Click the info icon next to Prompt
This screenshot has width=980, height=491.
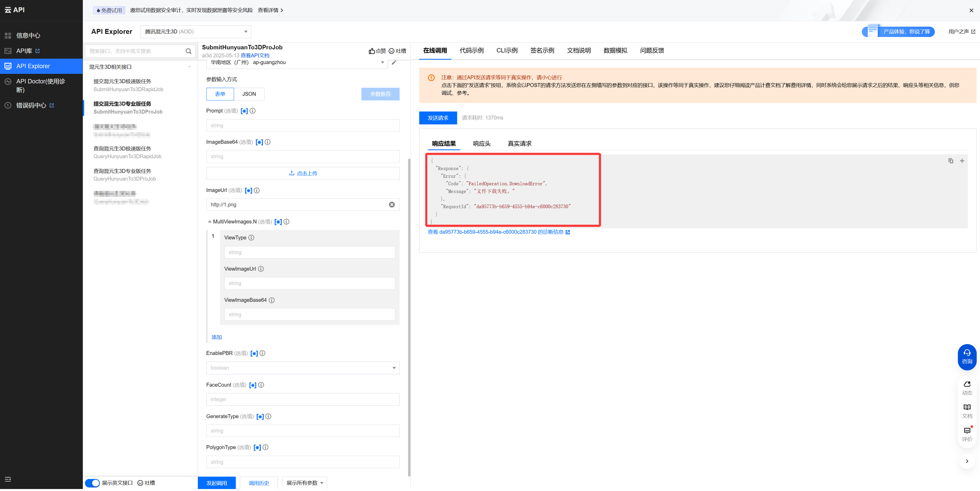[253, 111]
